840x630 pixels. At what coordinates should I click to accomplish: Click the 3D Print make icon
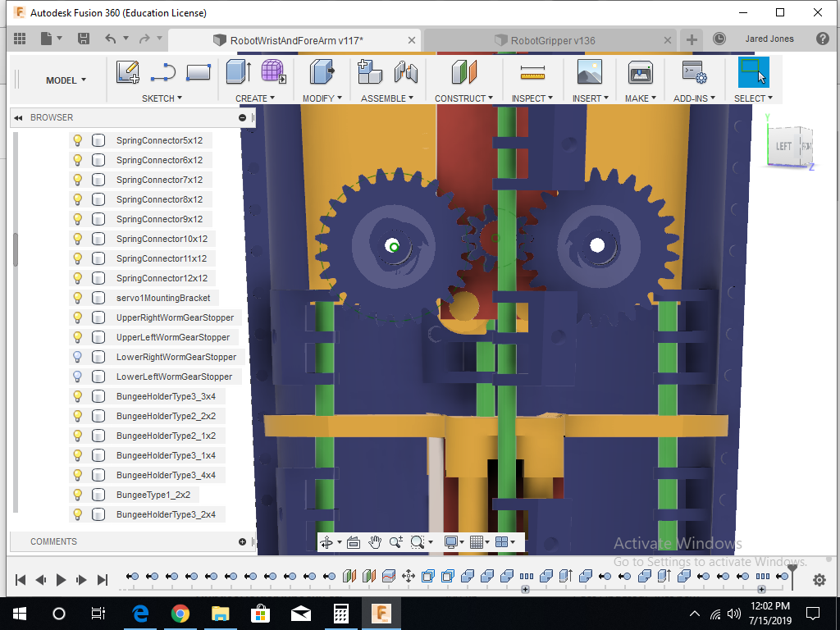[x=640, y=72]
